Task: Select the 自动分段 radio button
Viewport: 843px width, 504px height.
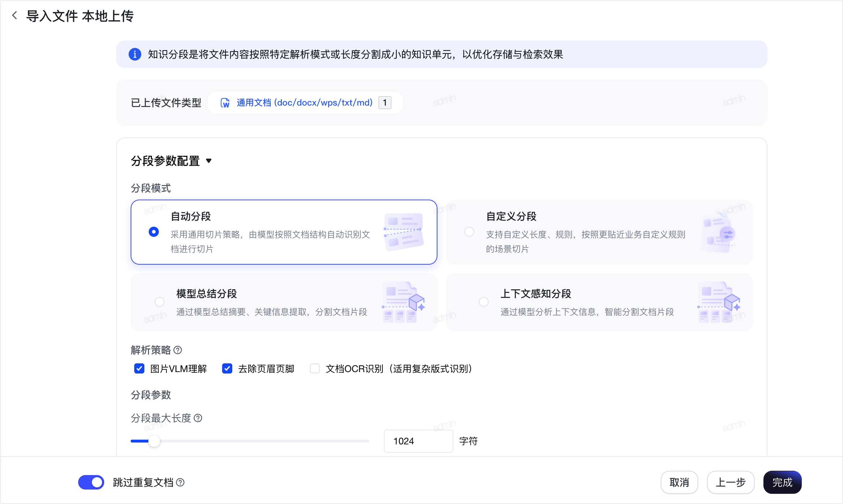Action: pos(154,232)
